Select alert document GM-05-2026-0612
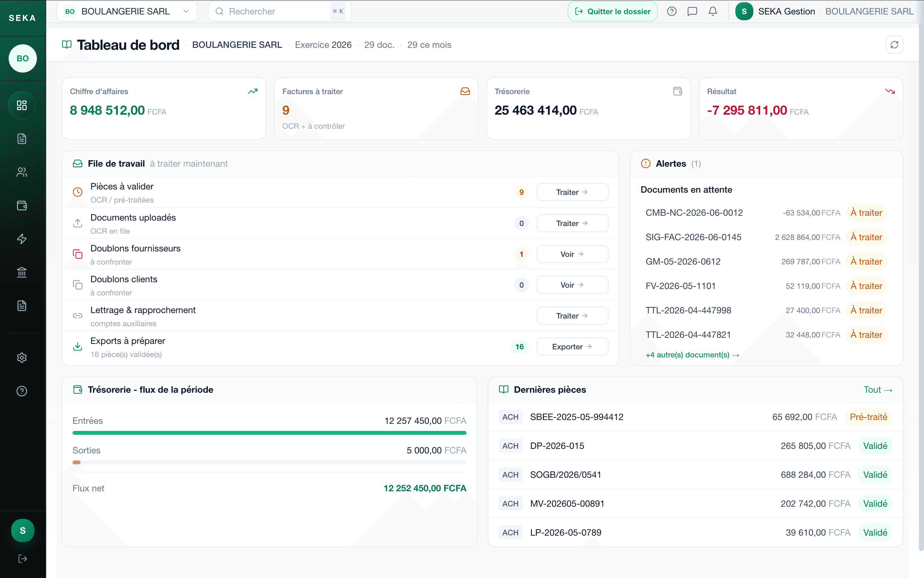 pos(766,261)
